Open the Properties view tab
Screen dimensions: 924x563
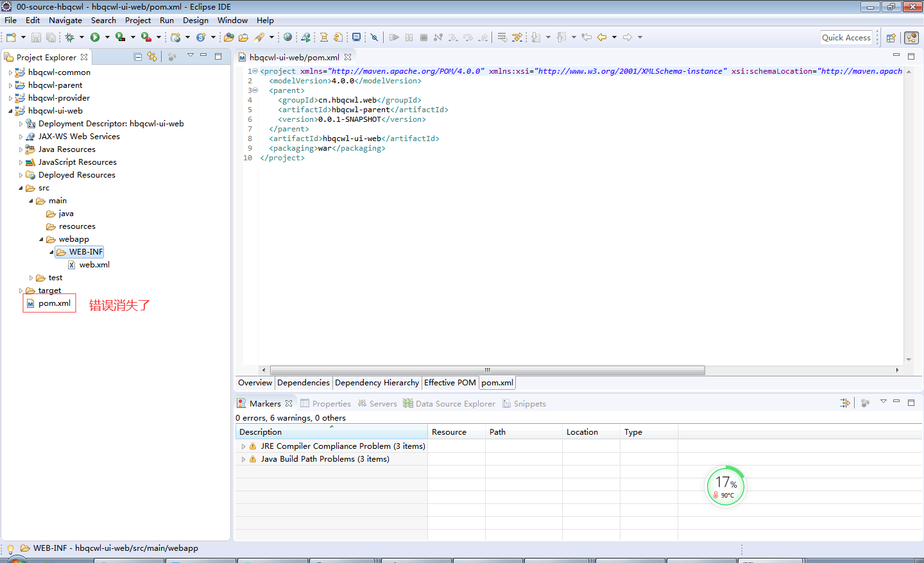click(x=326, y=403)
